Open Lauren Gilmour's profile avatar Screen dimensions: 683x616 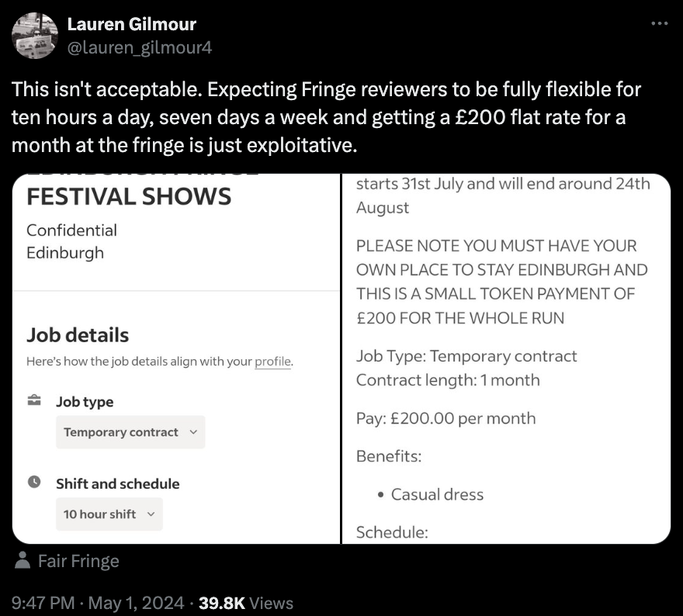[x=35, y=36]
